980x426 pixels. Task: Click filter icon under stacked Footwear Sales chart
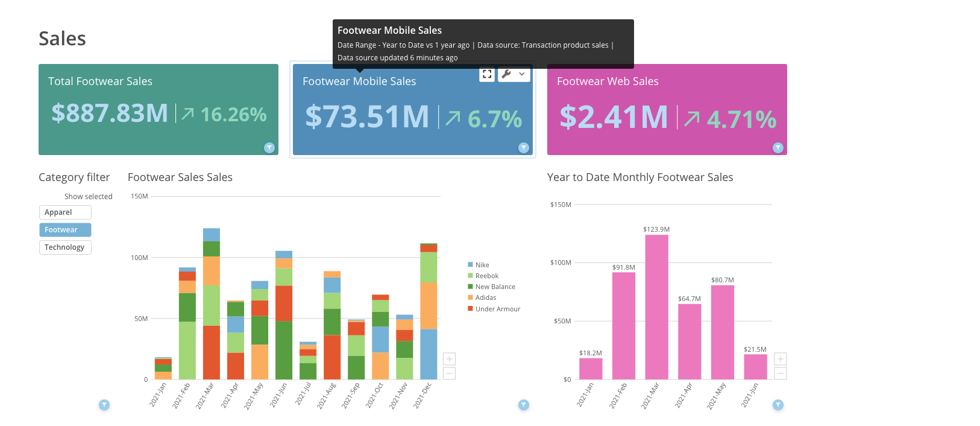(x=524, y=405)
